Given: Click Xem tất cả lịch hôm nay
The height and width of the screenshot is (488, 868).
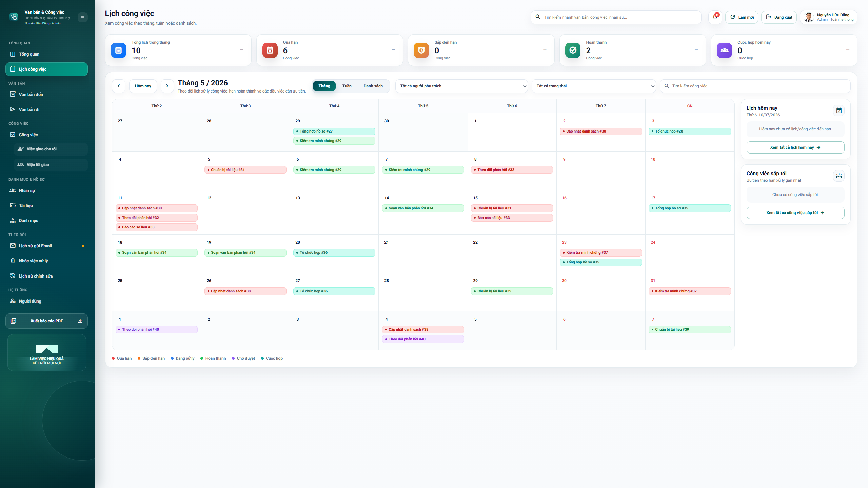Looking at the screenshot, I should pyautogui.click(x=795, y=147).
